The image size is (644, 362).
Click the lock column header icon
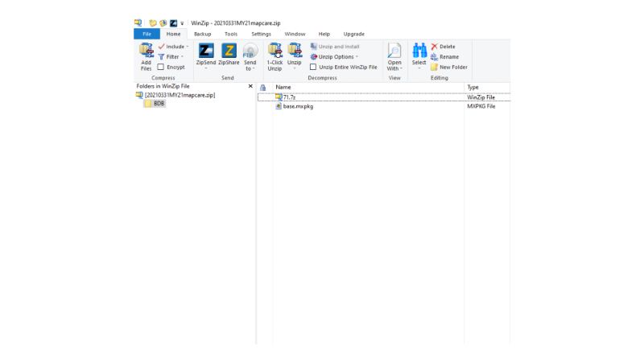click(x=263, y=88)
